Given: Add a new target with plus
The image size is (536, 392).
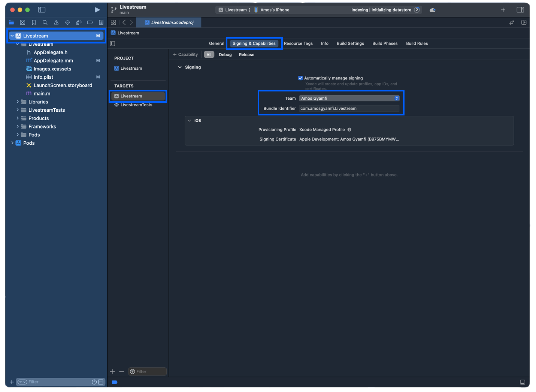Looking at the screenshot, I should (x=112, y=371).
